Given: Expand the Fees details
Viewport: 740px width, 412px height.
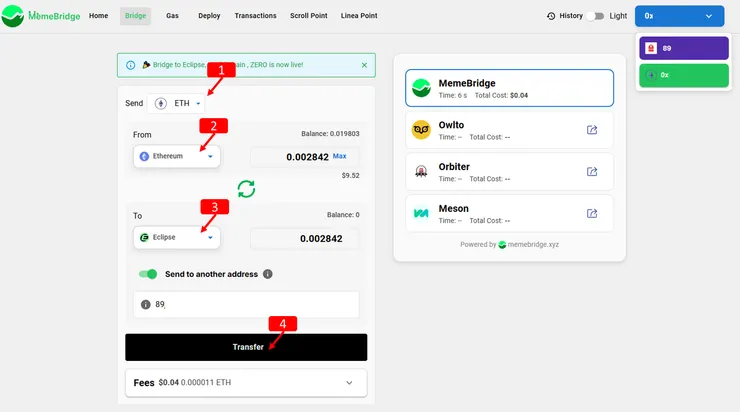Looking at the screenshot, I should (x=246, y=383).
